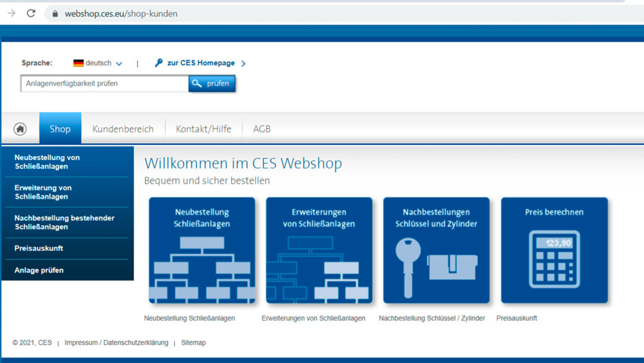Open the Sitemap footer link
This screenshot has height=363, width=644.
click(193, 342)
